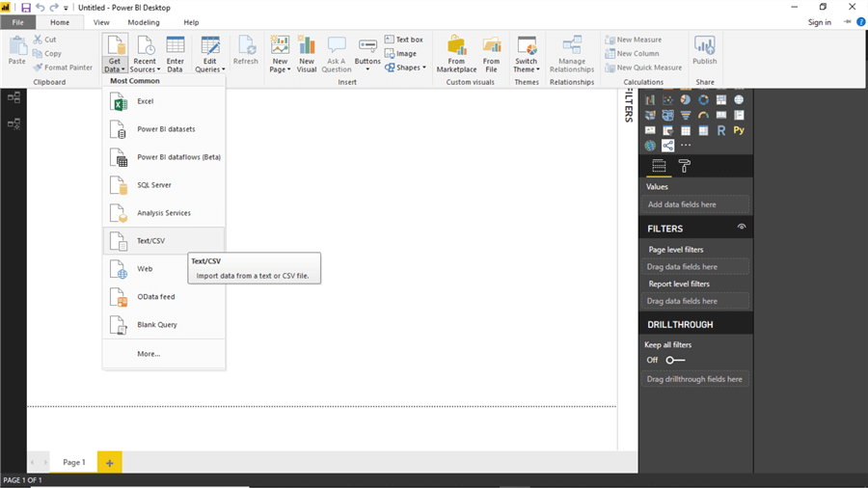
Task: Choose Power BI datasets option
Action: (x=164, y=129)
